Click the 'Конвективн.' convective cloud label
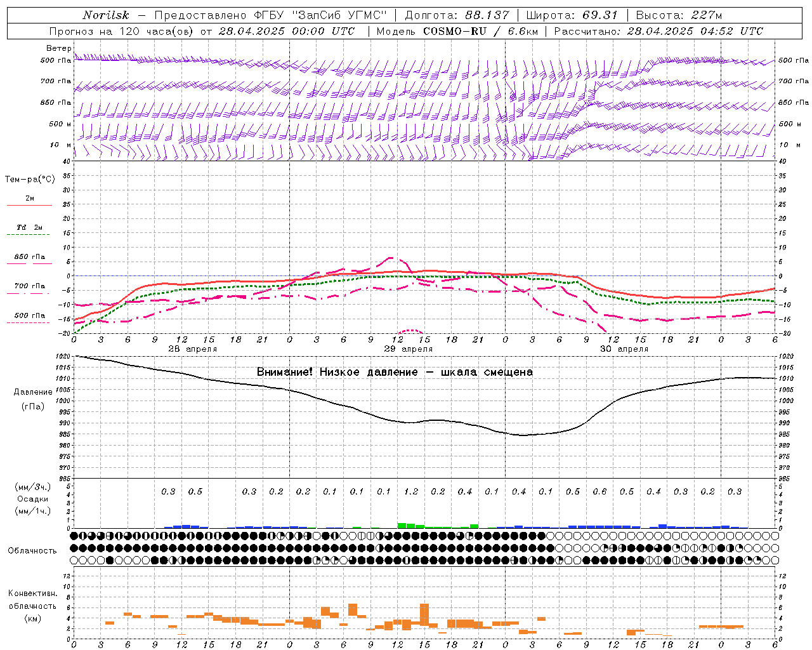The image size is (812, 650). pos(32,594)
